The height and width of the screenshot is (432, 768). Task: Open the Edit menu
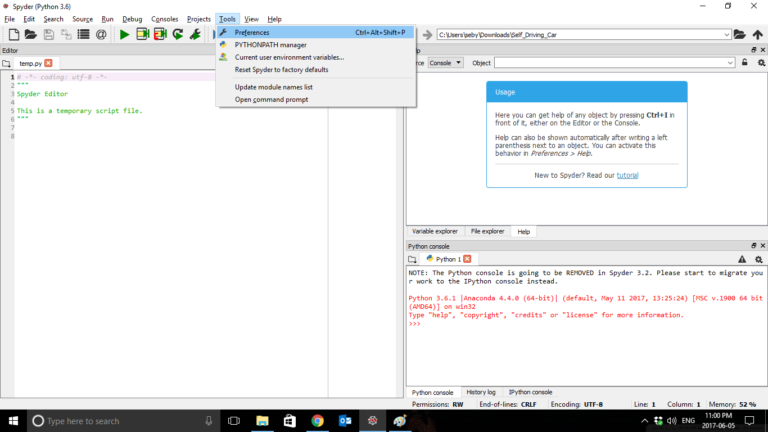pos(29,19)
